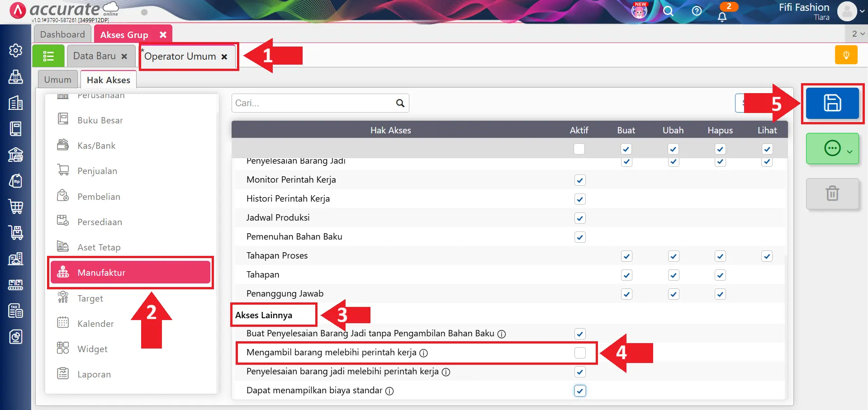
Task: Switch to Dashboard tab
Action: (x=62, y=34)
